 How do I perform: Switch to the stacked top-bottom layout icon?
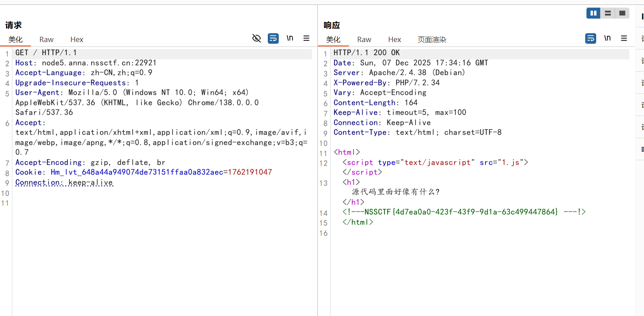[x=608, y=13]
